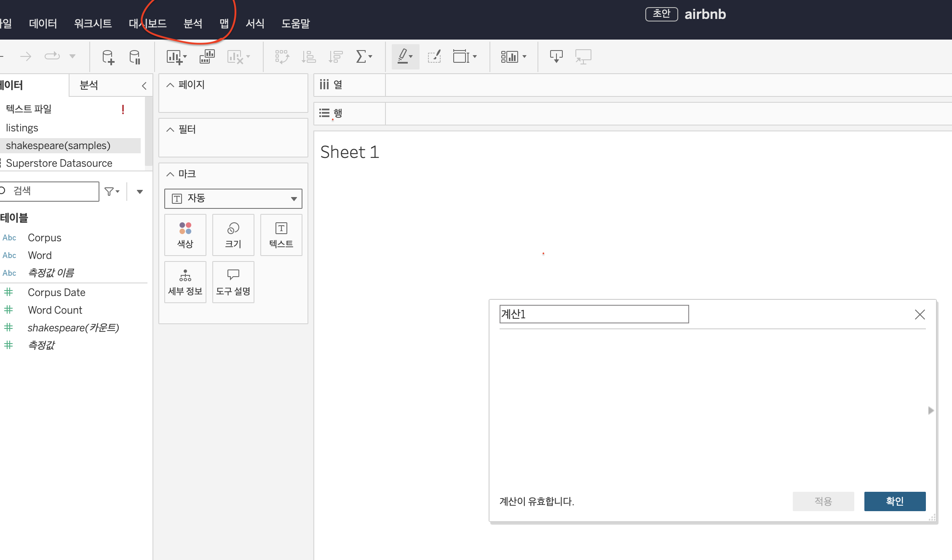Click the new data source icon

point(108,57)
